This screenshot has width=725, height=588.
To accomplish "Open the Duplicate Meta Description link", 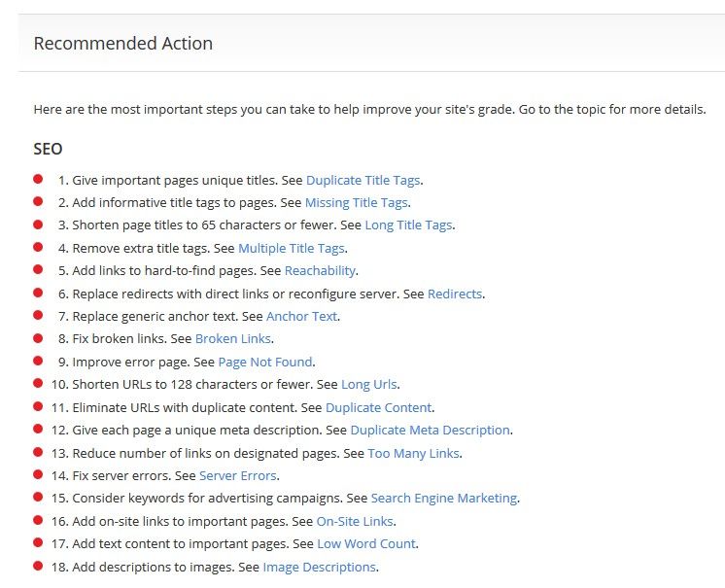I will click(x=430, y=430).
